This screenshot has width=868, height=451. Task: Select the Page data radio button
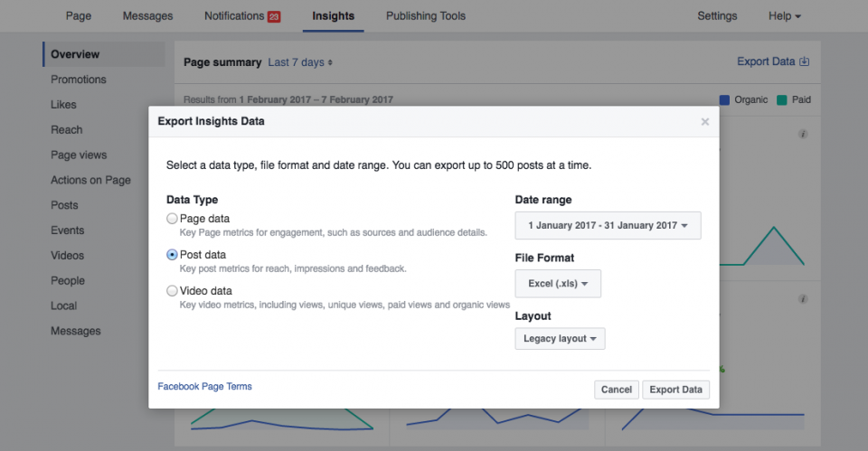click(x=172, y=219)
